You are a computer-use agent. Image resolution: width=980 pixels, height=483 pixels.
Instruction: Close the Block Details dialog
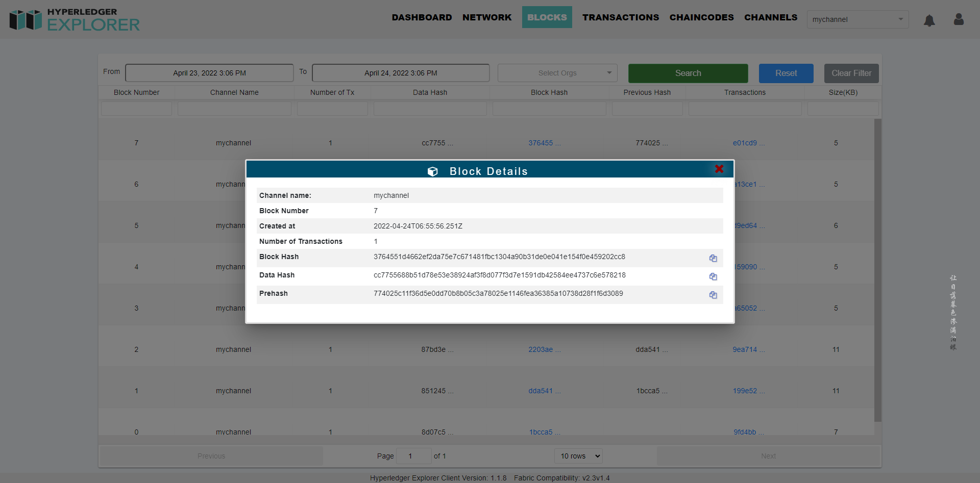tap(719, 169)
